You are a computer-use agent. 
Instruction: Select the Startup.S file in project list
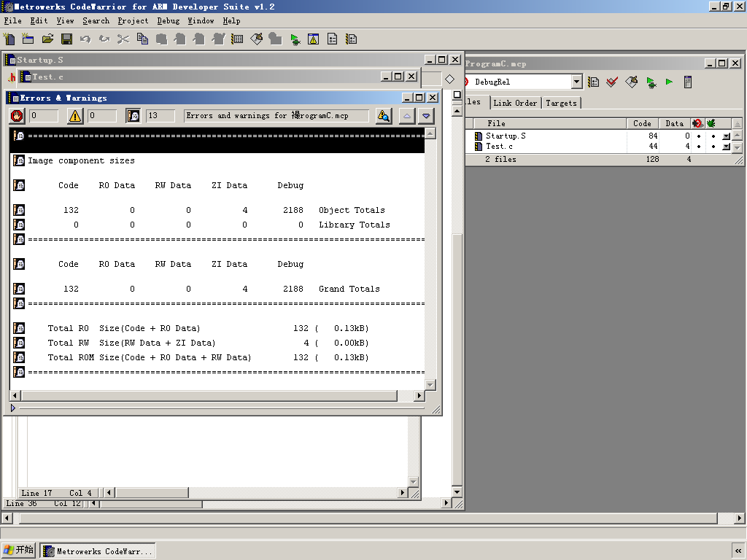(506, 136)
